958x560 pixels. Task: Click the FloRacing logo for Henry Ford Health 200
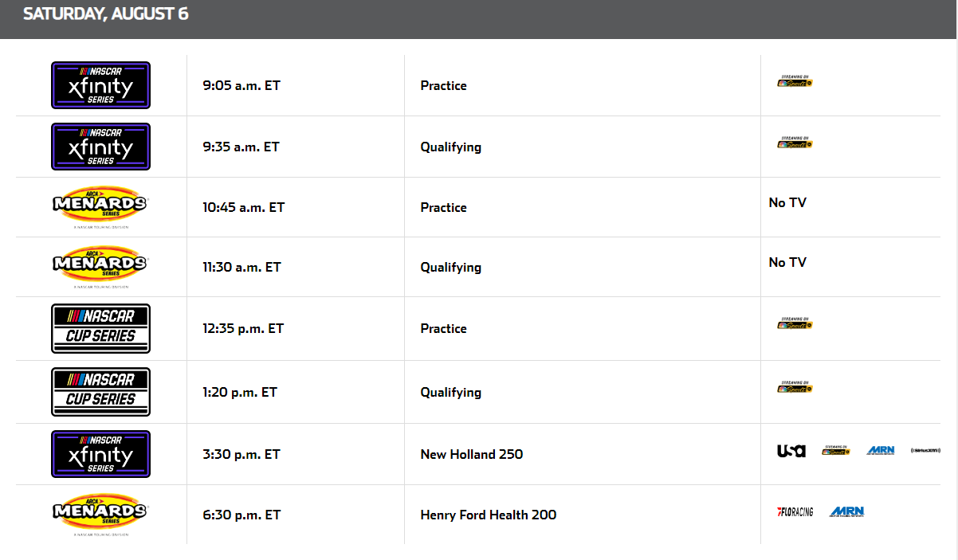[795, 511]
